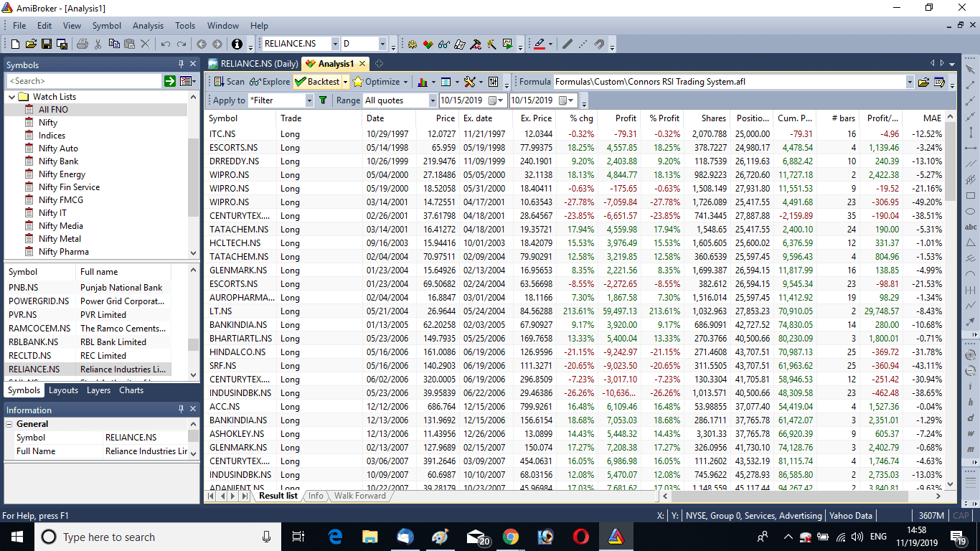Sort by the % Profit column header
Screen dimensions: 980x551
(x=664, y=118)
